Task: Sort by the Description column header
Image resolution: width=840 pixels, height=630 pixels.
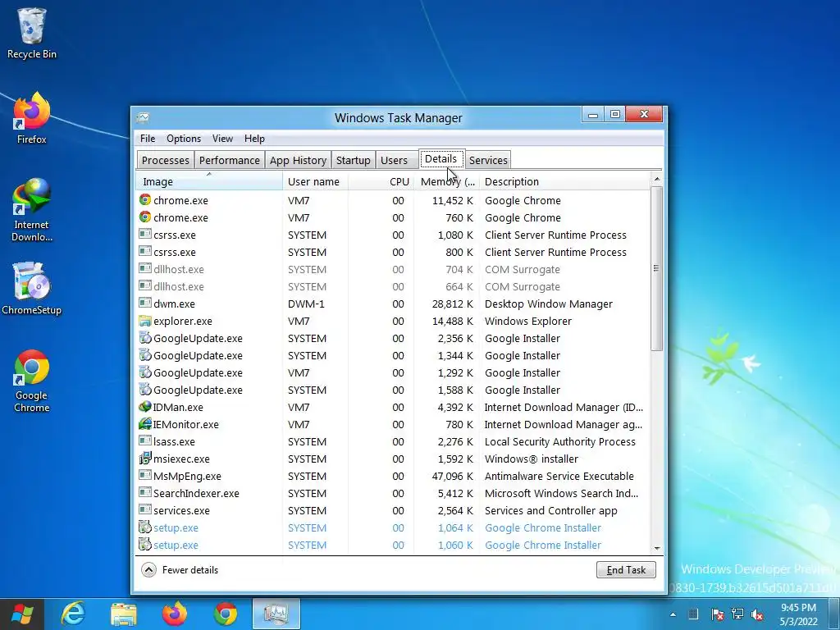Action: (564, 181)
